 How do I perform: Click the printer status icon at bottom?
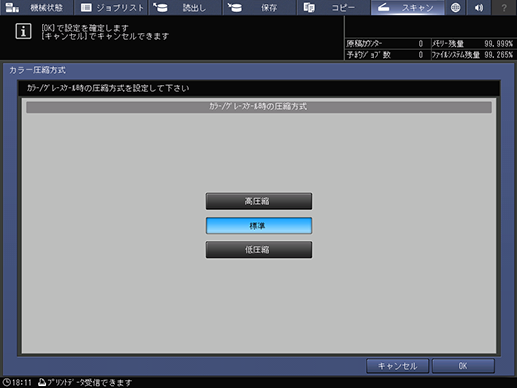42,382
